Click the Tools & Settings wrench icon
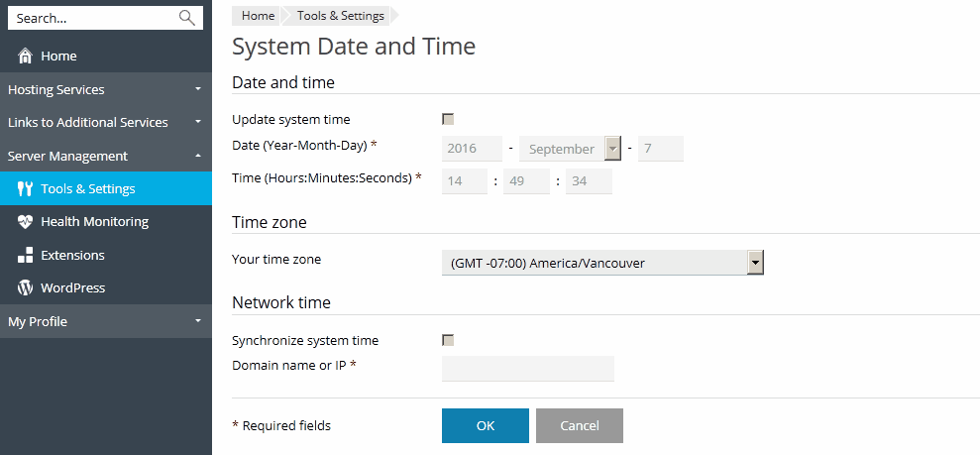 [x=25, y=188]
